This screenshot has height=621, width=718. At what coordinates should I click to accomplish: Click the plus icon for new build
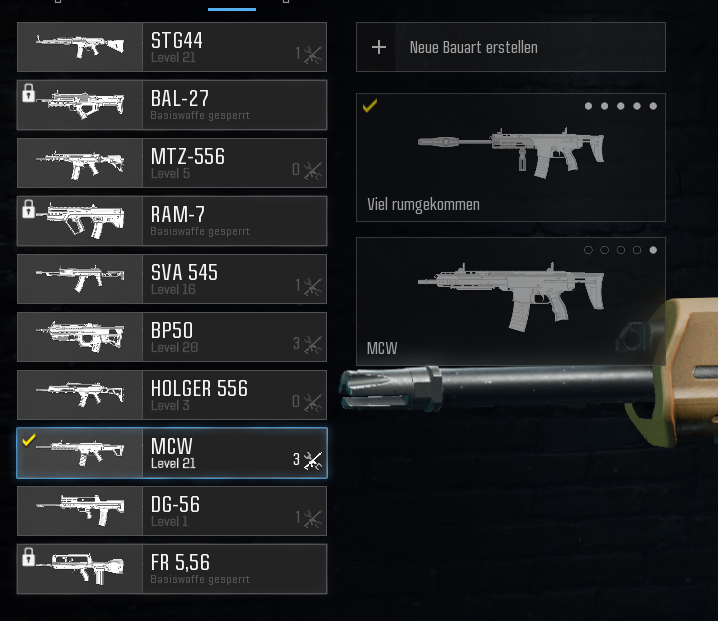(x=379, y=47)
